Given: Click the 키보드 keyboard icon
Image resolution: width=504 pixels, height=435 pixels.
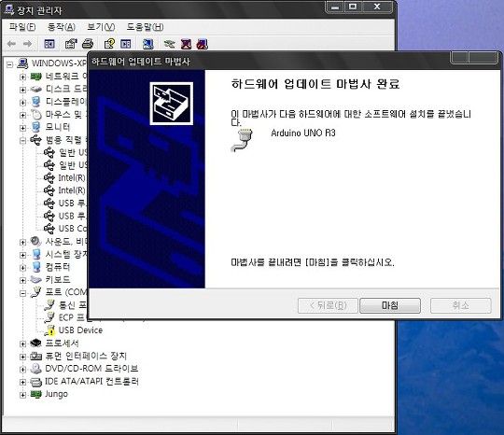Looking at the screenshot, I should pos(35,279).
